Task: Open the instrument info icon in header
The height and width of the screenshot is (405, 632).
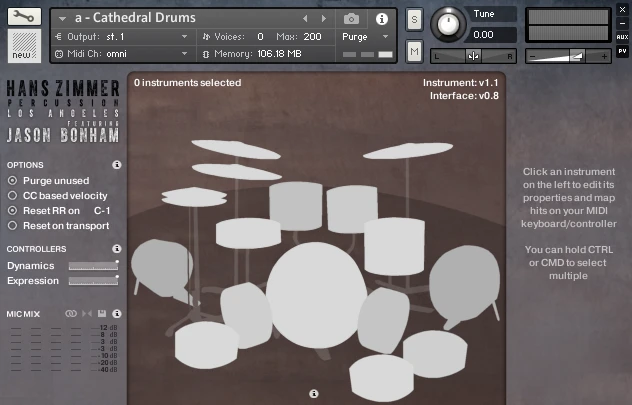Action: point(381,18)
